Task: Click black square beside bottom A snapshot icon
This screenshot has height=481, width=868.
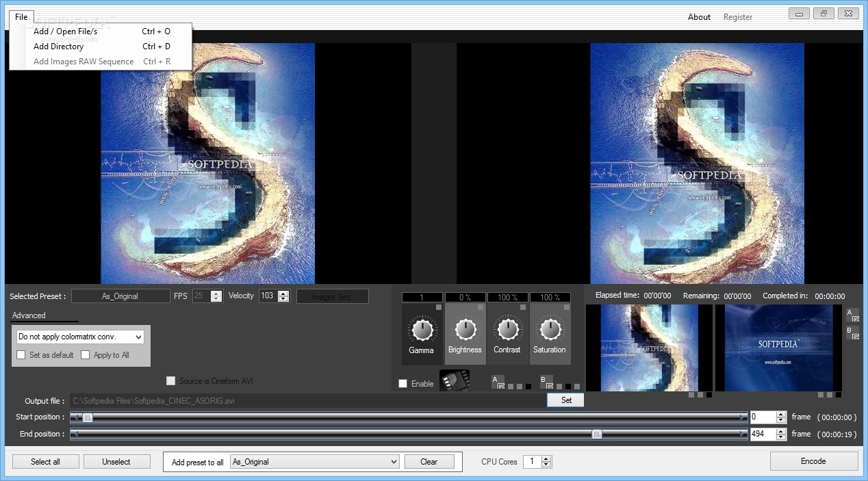Action: pyautogui.click(x=528, y=387)
